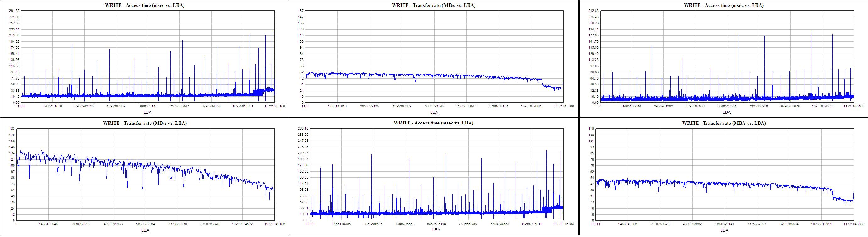Click the 209.07 axis value
The height and width of the screenshot is (237, 868).
pos(303,153)
